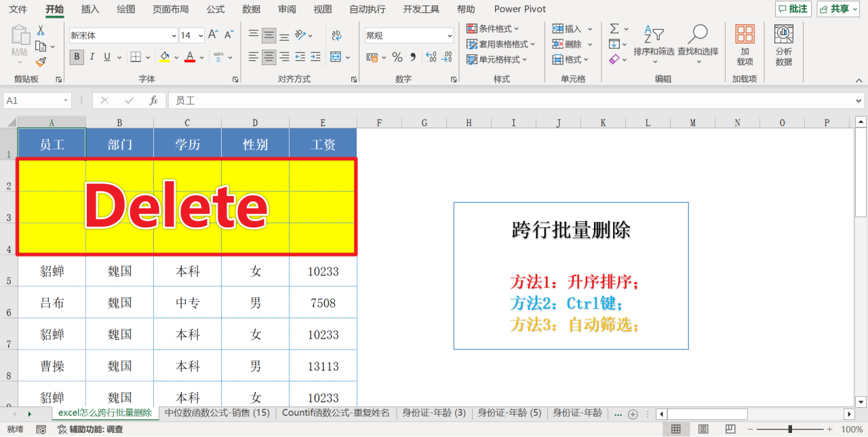Switch to the 数据 (Data) tab
This screenshot has height=437, width=868.
tap(251, 9)
